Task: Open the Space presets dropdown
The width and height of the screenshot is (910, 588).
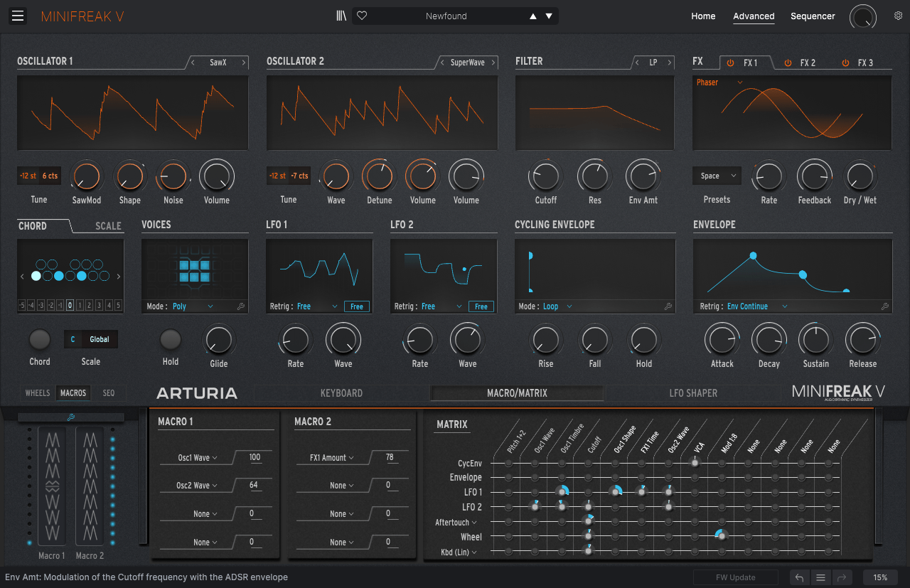Action: click(x=716, y=176)
